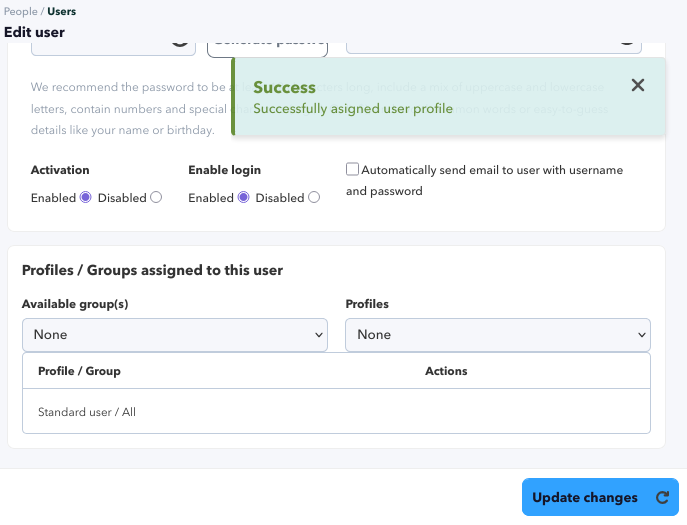Viewport: 687px width, 525px height.
Task: Click the Profile / Group column header
Action: (x=79, y=371)
